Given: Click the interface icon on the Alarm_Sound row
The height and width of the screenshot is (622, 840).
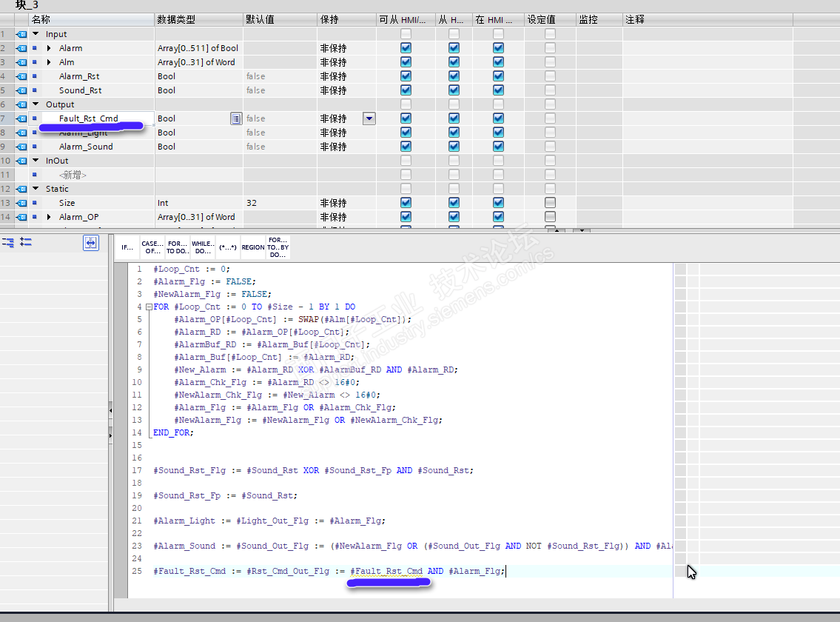Looking at the screenshot, I should click(x=21, y=147).
